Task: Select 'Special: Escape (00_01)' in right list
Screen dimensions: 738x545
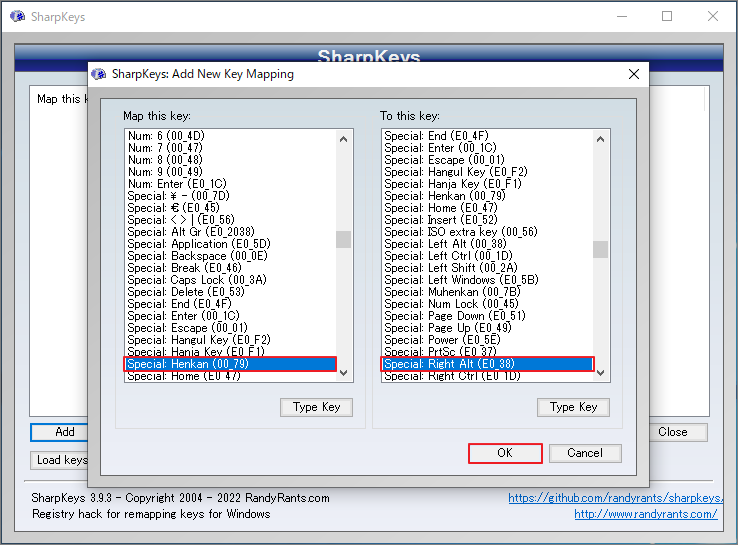Action: (487, 160)
